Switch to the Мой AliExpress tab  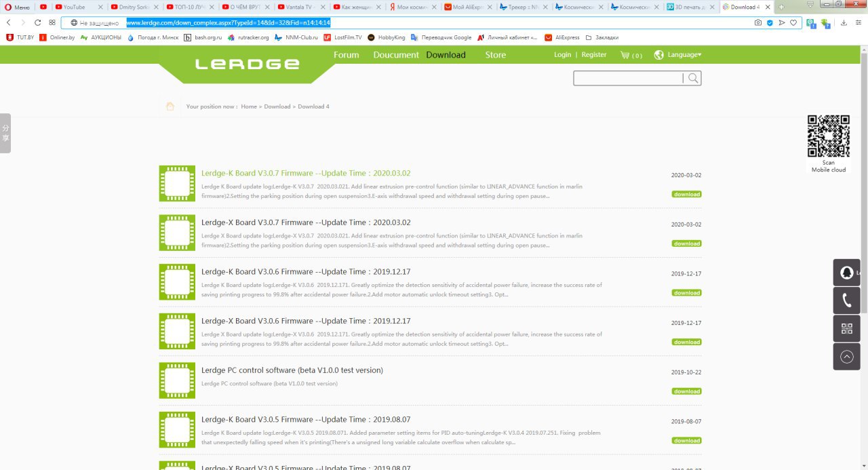click(x=469, y=7)
